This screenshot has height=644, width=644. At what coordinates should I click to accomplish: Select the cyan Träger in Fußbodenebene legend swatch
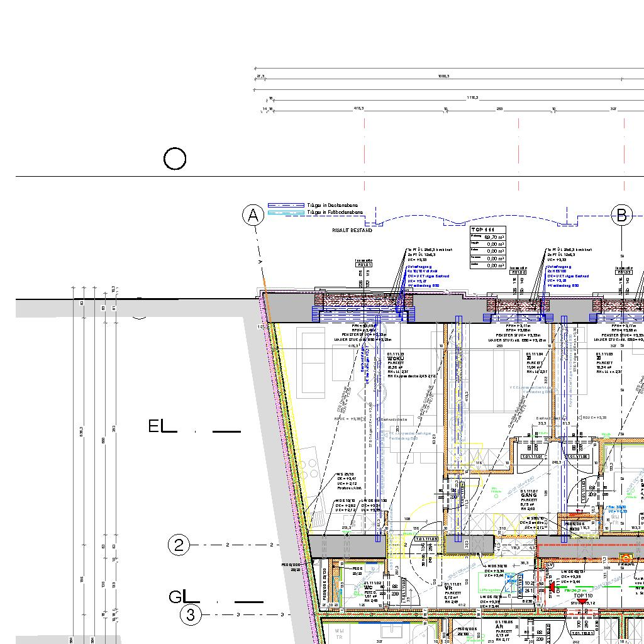(x=286, y=213)
